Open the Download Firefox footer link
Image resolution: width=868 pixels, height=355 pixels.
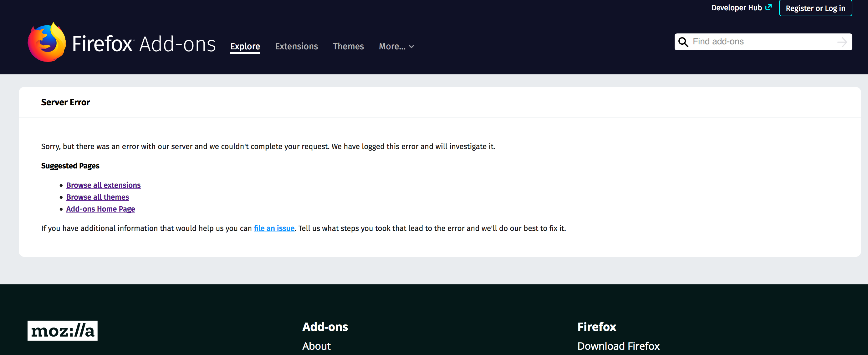click(618, 346)
